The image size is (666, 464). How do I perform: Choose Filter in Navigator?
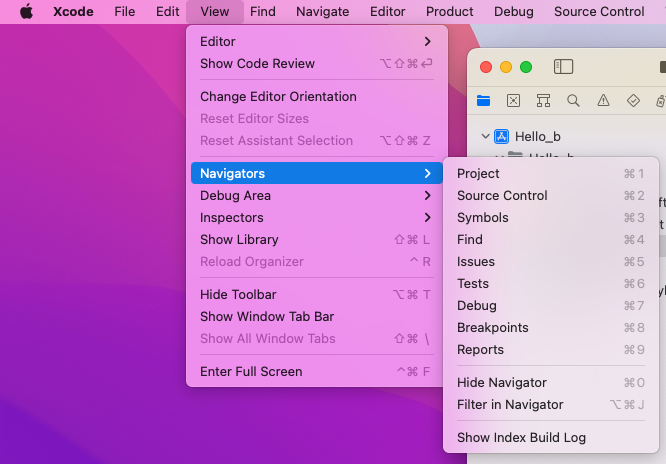[x=551, y=405]
